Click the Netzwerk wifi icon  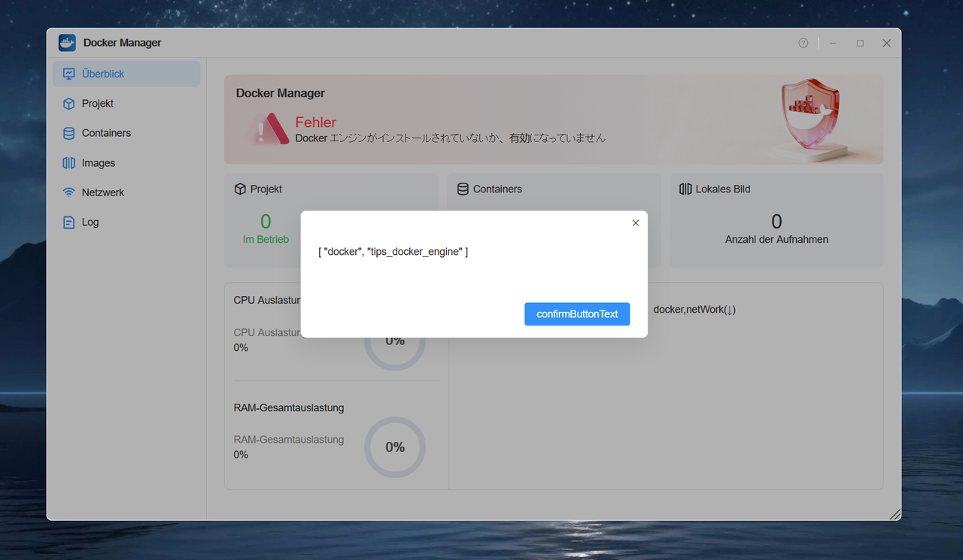[x=69, y=192]
